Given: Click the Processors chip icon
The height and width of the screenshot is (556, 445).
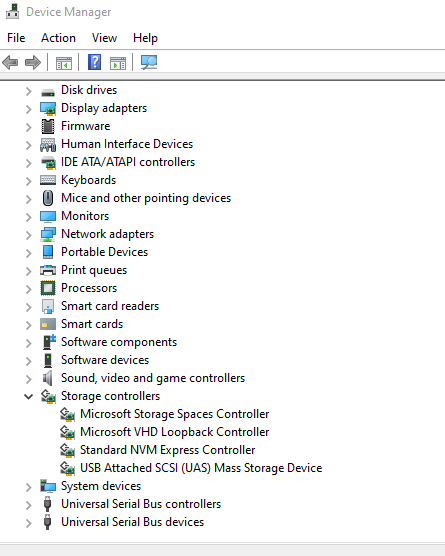Looking at the screenshot, I should 48,288.
